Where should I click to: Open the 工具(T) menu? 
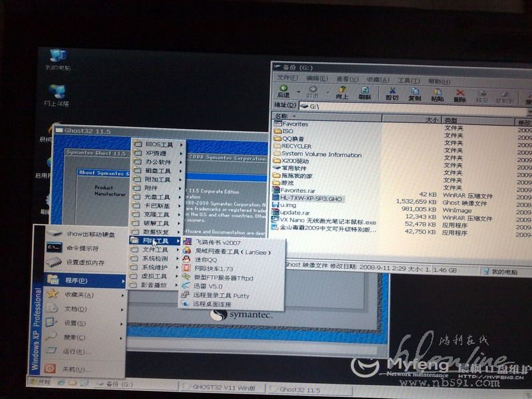409,80
